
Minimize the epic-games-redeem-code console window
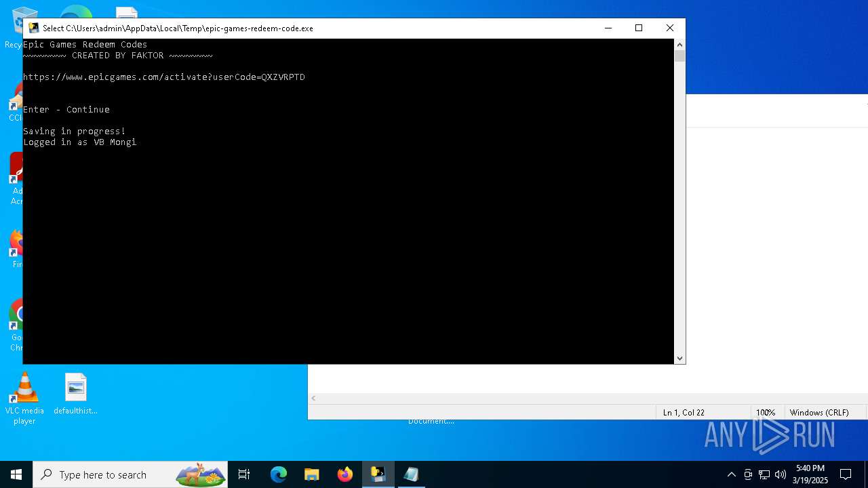(608, 28)
